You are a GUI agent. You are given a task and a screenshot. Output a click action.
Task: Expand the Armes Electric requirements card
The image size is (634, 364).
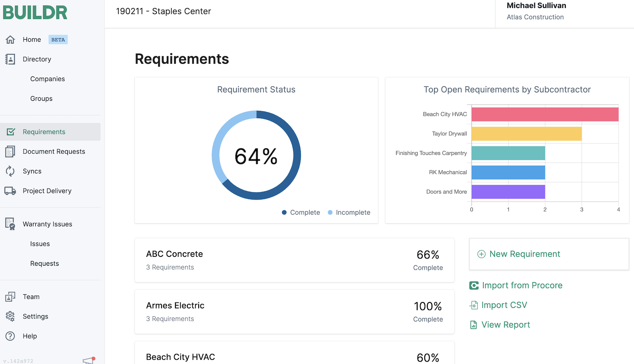294,312
